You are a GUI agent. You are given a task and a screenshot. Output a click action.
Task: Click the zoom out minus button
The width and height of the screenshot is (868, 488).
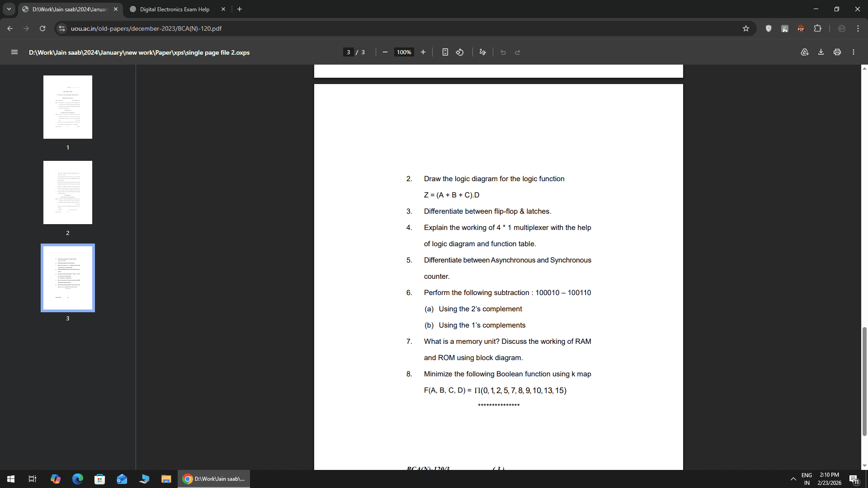coord(385,52)
